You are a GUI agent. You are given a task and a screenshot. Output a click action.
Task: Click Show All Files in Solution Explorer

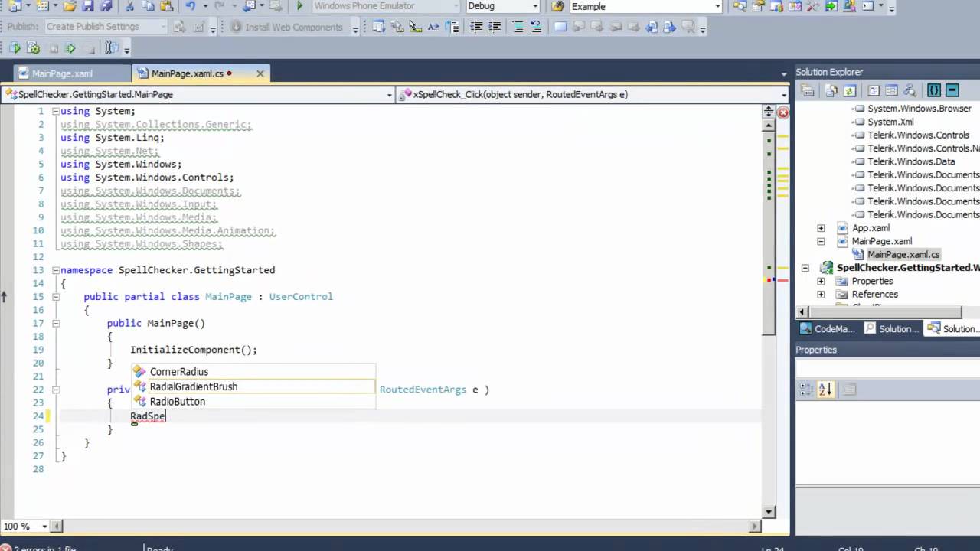831,90
